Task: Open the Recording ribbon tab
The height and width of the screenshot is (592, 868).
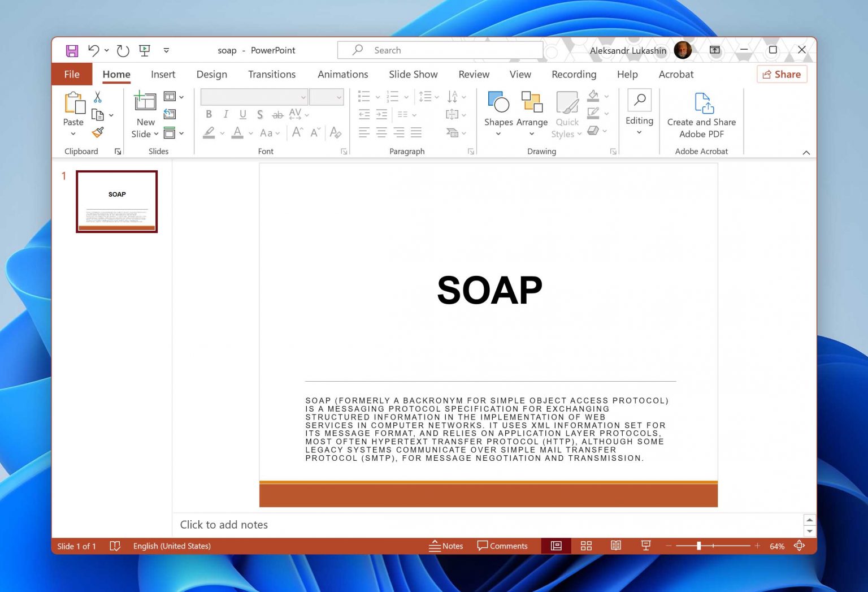Action: tap(574, 74)
